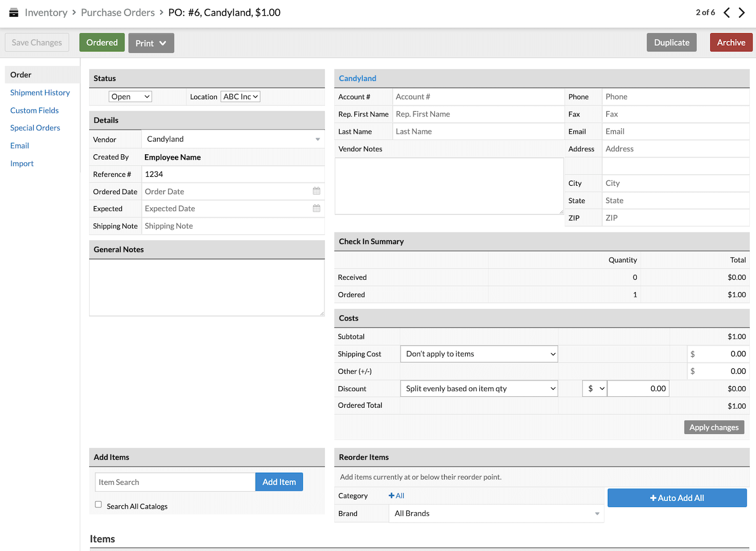The image size is (756, 551).
Task: Open the Vendor Candyland dropdown
Action: point(233,139)
